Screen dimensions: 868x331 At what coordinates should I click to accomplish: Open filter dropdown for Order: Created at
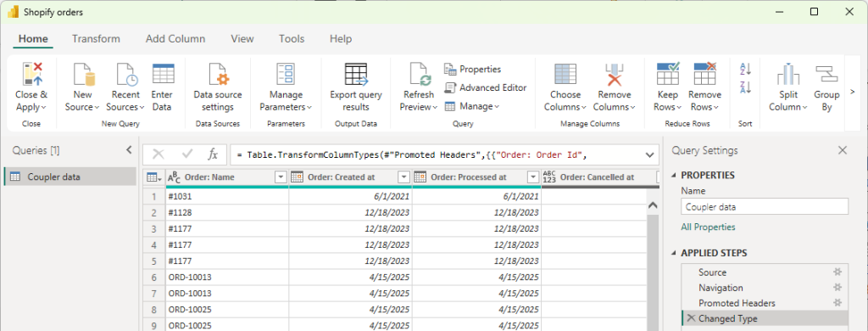click(404, 177)
